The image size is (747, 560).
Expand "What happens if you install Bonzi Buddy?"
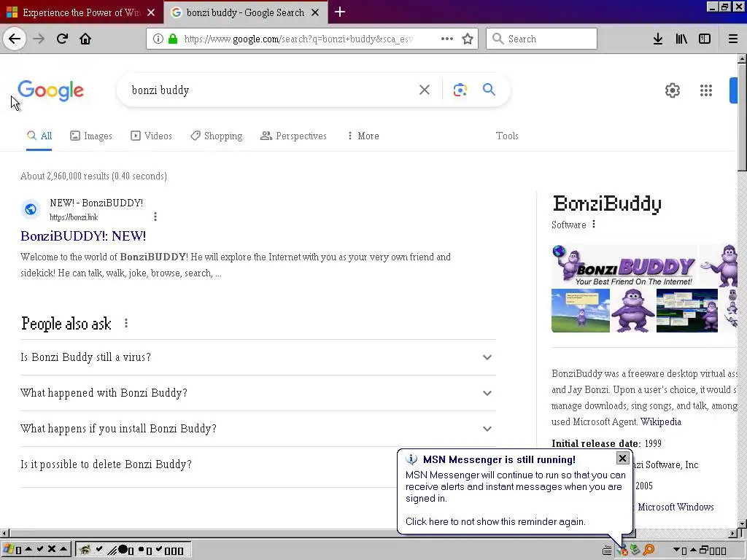(258, 429)
